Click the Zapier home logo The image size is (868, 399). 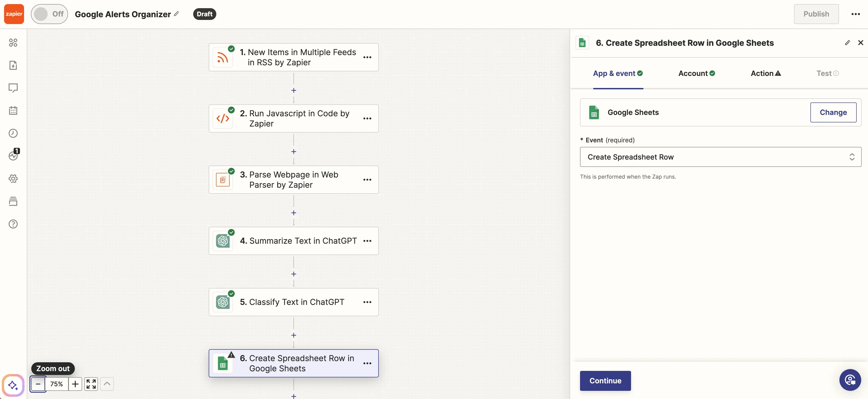tap(14, 14)
